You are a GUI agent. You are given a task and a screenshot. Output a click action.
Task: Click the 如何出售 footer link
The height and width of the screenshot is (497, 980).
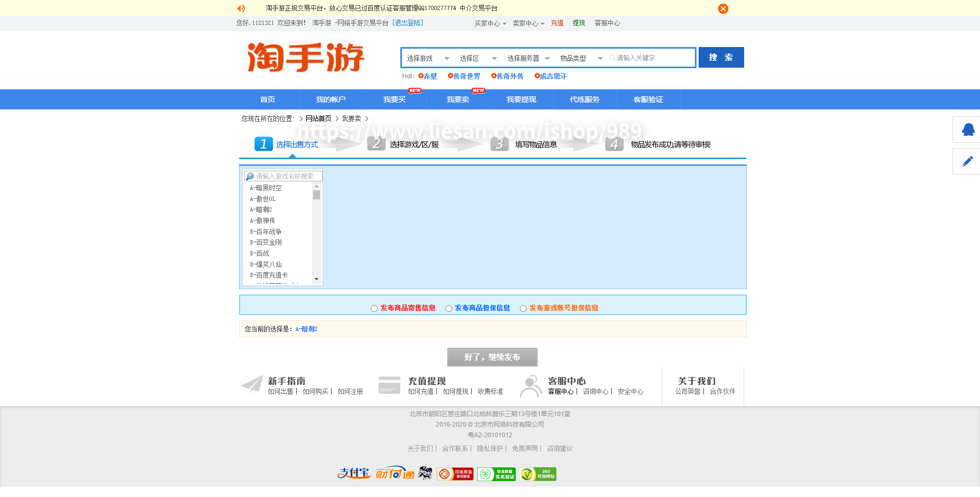click(x=280, y=392)
